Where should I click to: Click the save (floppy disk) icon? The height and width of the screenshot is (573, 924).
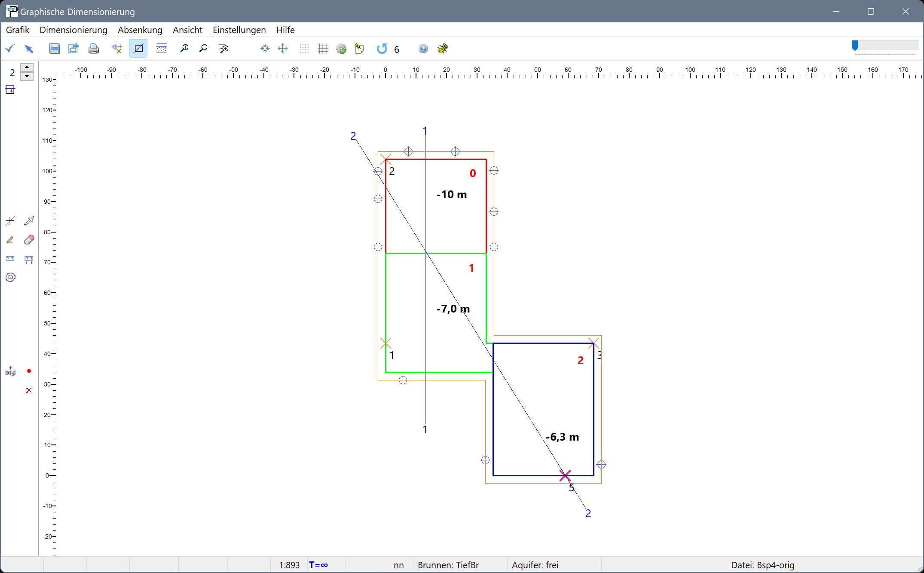tap(54, 49)
